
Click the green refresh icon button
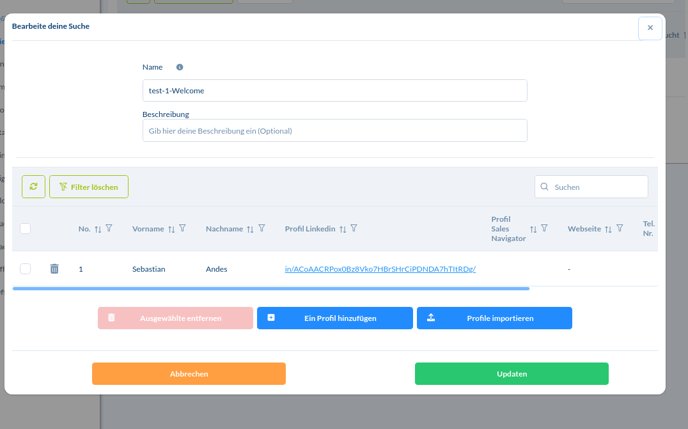coord(33,187)
